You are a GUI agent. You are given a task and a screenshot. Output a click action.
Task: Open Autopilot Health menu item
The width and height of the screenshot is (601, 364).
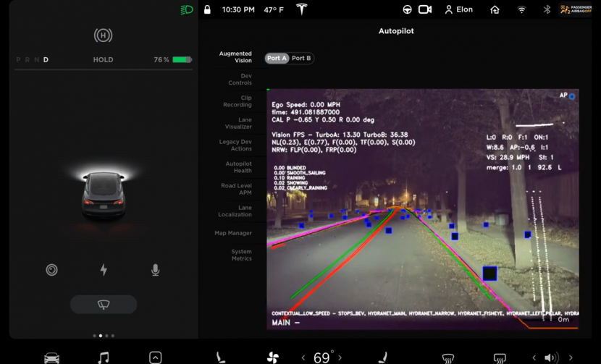click(238, 167)
